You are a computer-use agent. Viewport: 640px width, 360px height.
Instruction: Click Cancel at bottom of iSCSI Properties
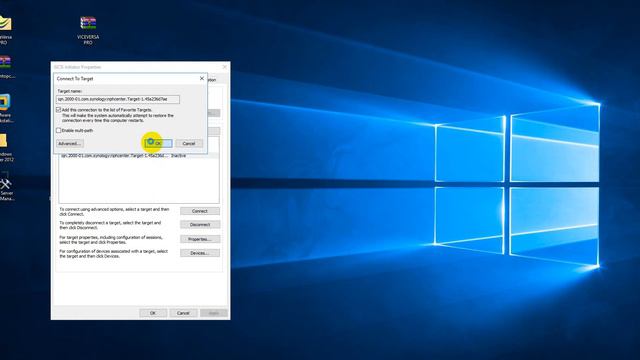(x=183, y=313)
